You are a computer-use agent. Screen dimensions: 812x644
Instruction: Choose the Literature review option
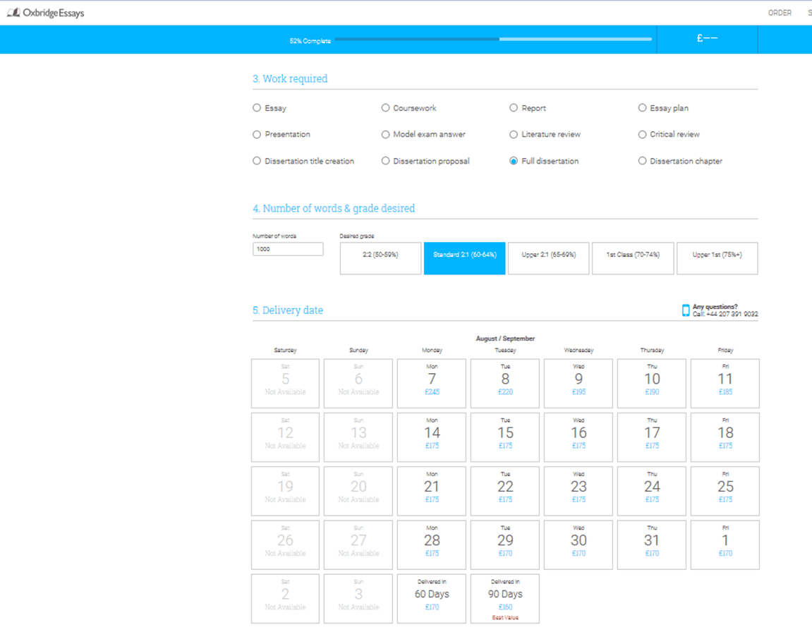tap(514, 134)
